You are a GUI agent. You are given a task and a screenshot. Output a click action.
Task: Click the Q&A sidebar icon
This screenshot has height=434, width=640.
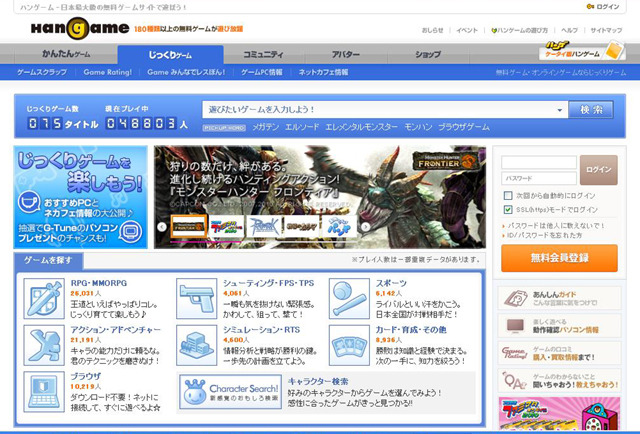(515, 381)
